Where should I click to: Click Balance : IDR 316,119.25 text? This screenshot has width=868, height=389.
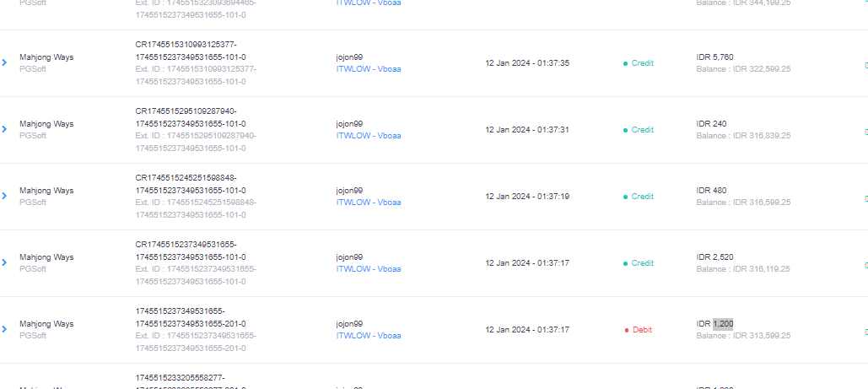point(743,269)
